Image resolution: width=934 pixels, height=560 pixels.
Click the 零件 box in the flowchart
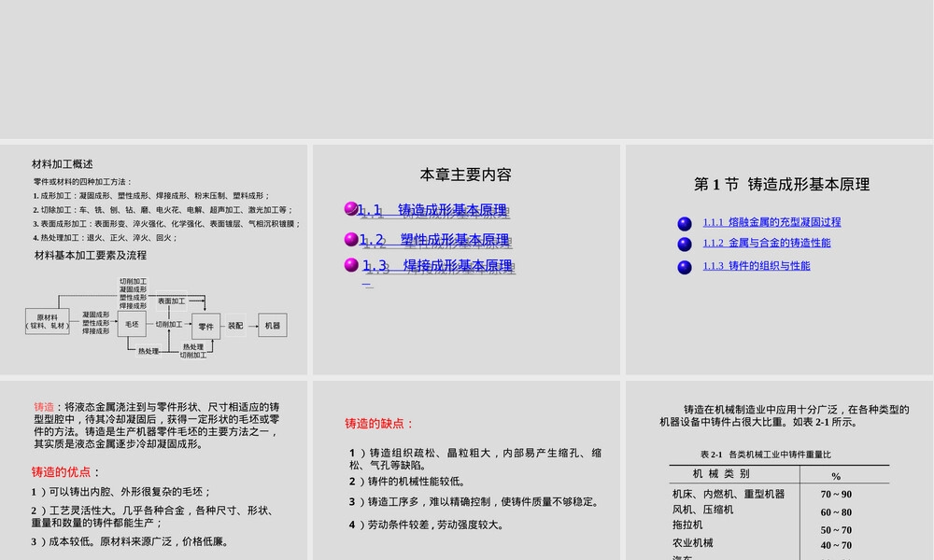pos(206,326)
